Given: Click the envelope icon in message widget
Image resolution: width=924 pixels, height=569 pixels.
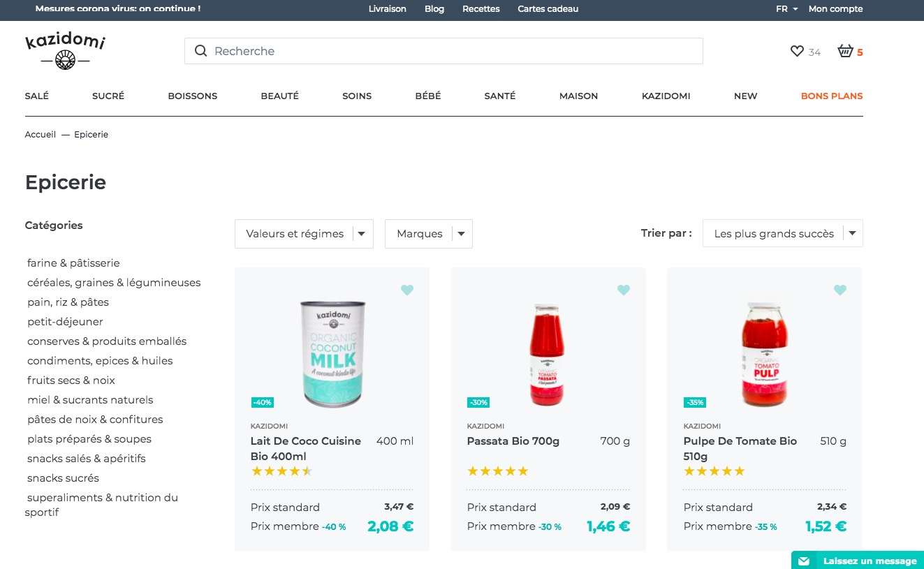Looking at the screenshot, I should [804, 561].
